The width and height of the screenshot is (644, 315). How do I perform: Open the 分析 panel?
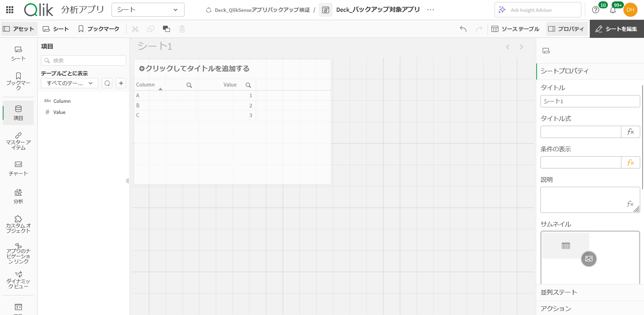tap(18, 196)
